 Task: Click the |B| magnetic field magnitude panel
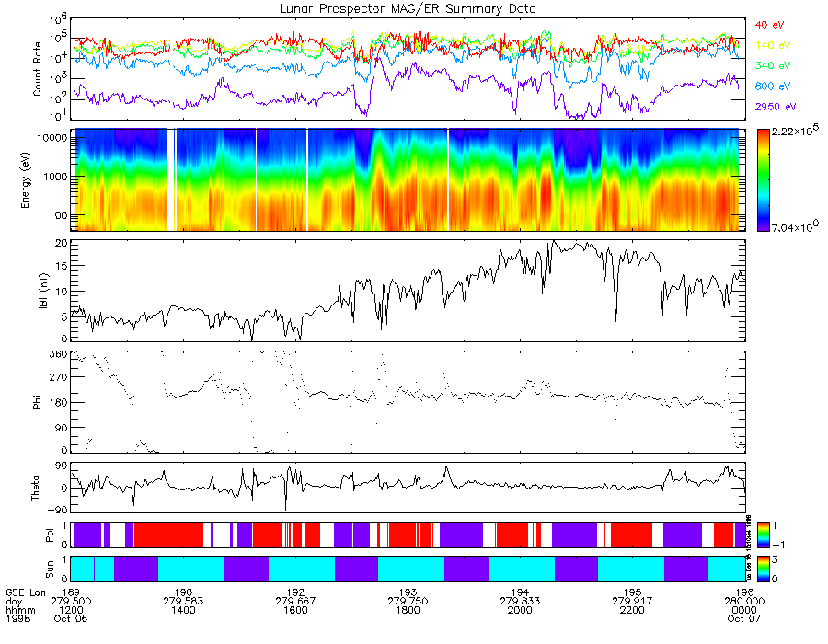pyautogui.click(x=408, y=291)
